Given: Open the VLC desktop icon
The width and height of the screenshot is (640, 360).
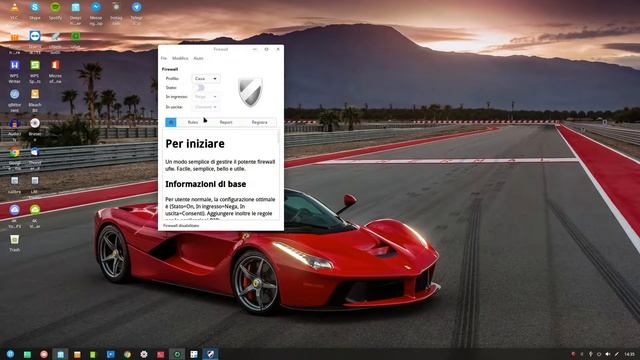Looking at the screenshot, I should [14, 7].
